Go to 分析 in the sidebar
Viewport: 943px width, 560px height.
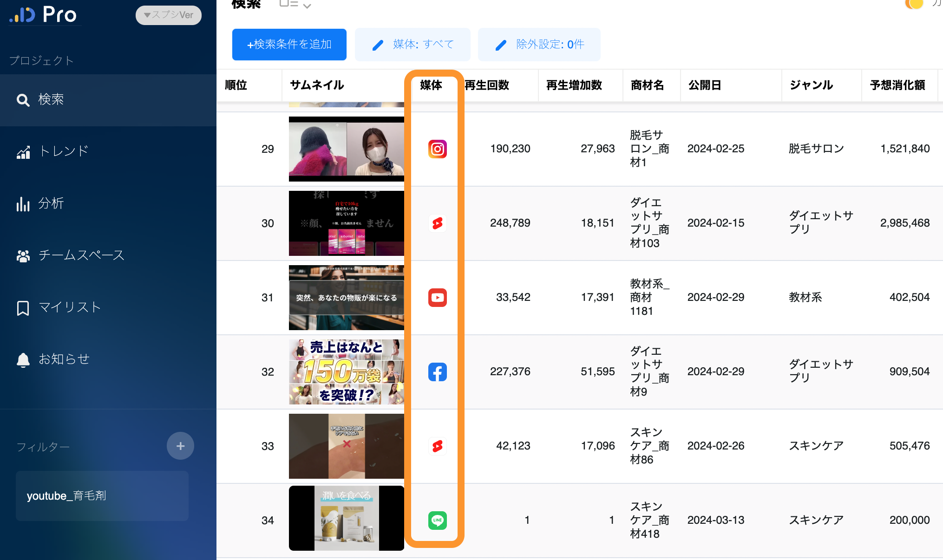coord(50,203)
